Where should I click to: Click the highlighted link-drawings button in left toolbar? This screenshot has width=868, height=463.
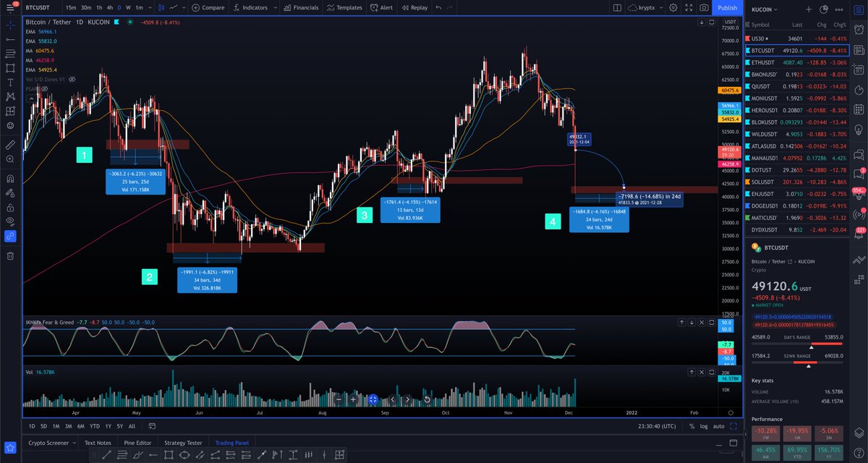10,236
